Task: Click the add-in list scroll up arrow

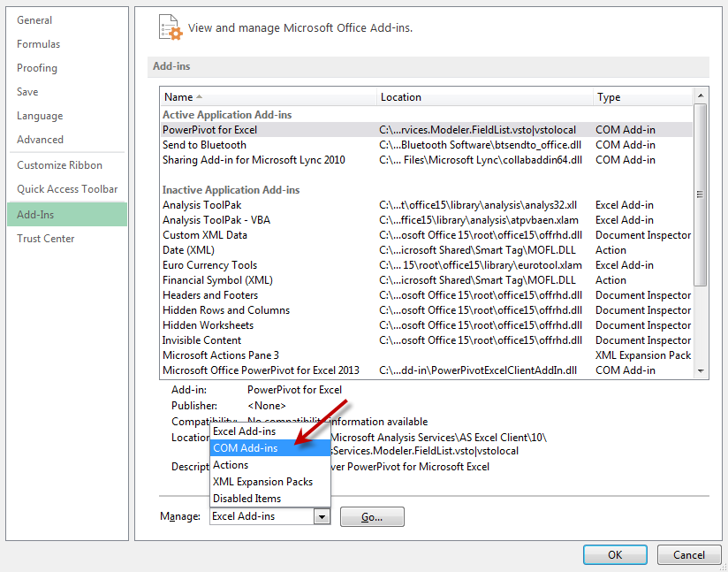Action: (x=701, y=95)
